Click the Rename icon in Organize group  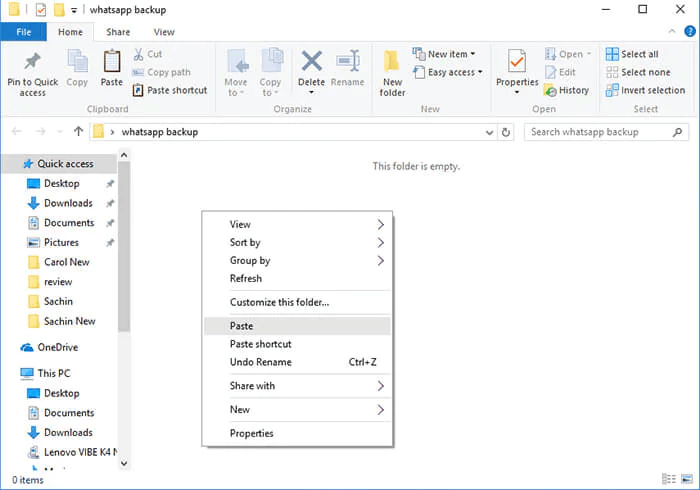[x=347, y=61]
